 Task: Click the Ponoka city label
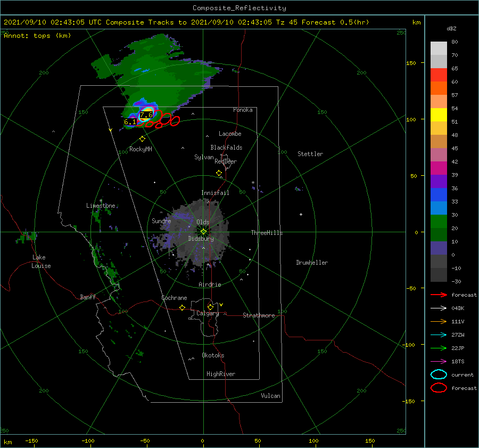point(243,110)
